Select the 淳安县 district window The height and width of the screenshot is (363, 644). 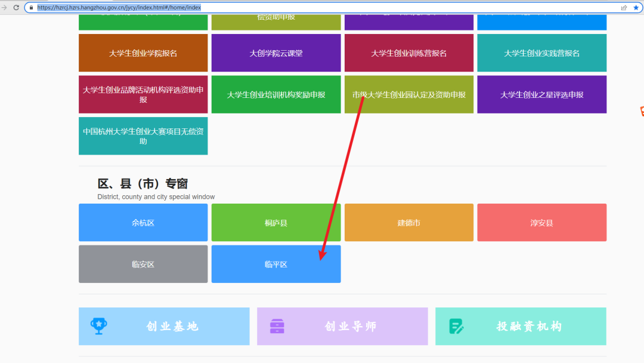point(541,223)
